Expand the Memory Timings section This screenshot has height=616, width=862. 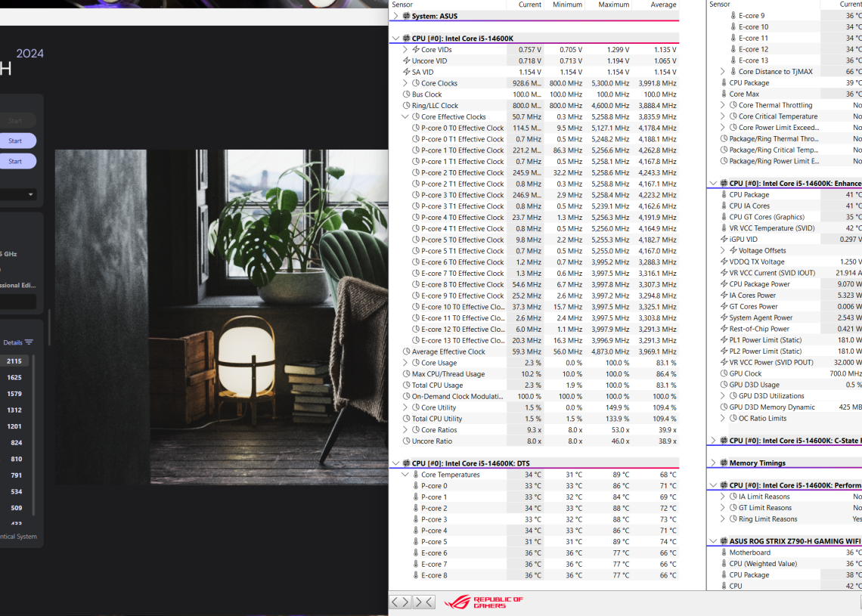point(713,463)
